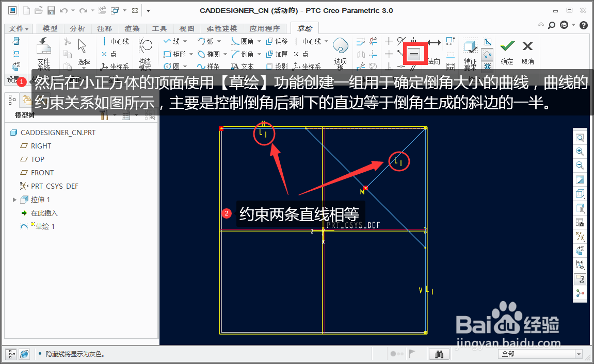The image size is (594, 364).
Task: Click the 文件系统 import button
Action: [x=43, y=54]
